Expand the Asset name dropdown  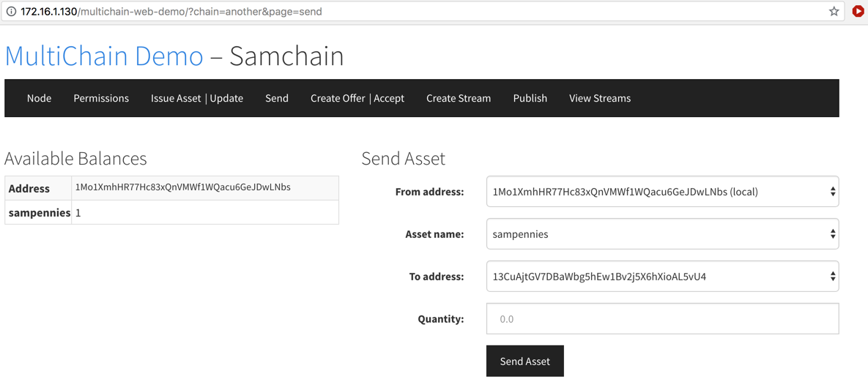662,234
